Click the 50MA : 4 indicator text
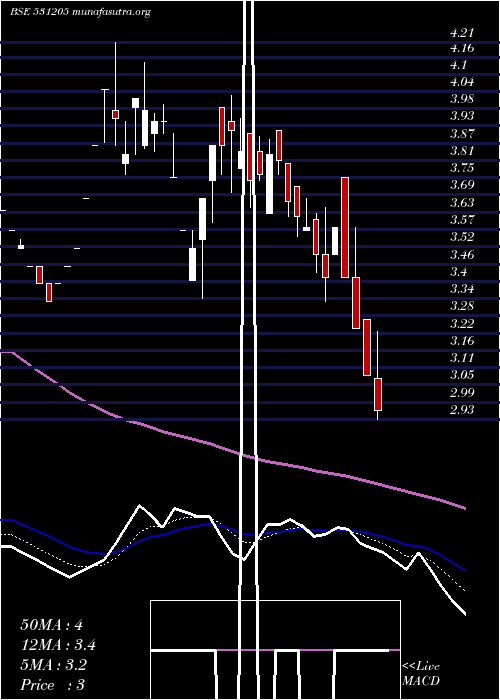Viewport: 500px width, 700px height. click(x=51, y=625)
